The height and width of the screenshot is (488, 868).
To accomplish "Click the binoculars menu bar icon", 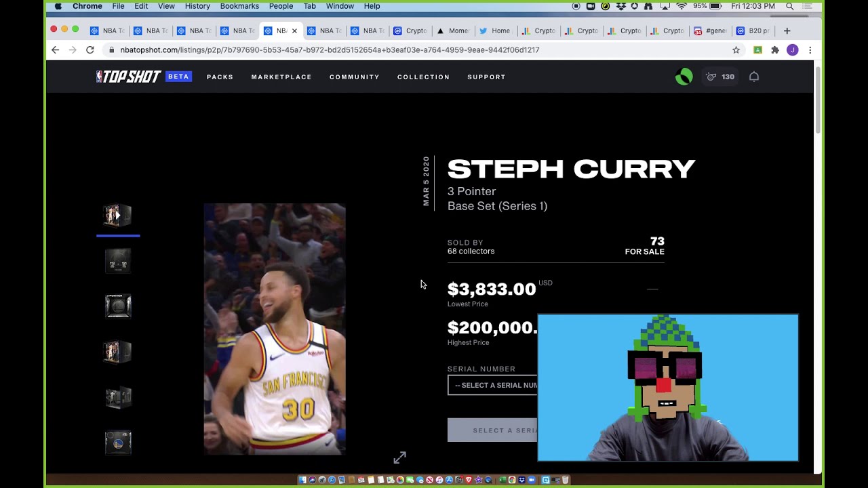I will pos(648,6).
